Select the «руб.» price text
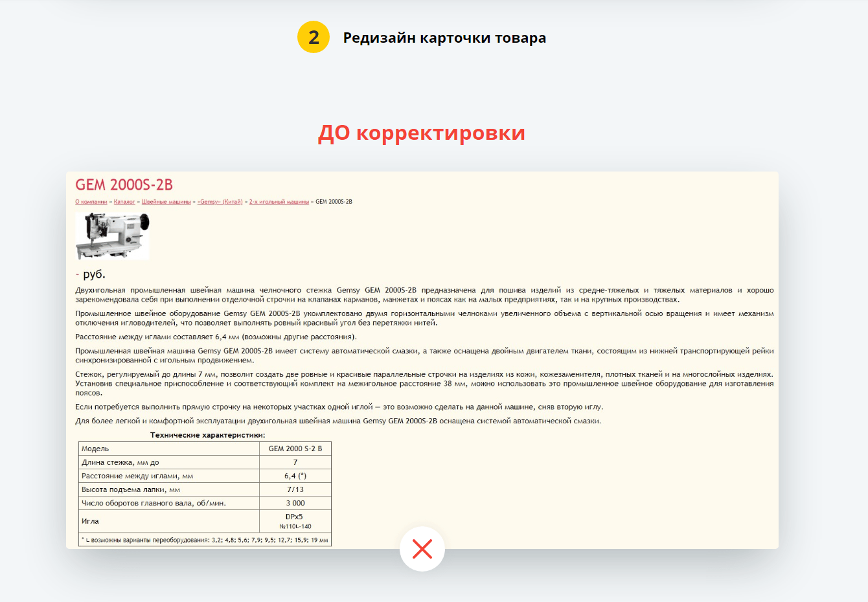 [x=94, y=274]
